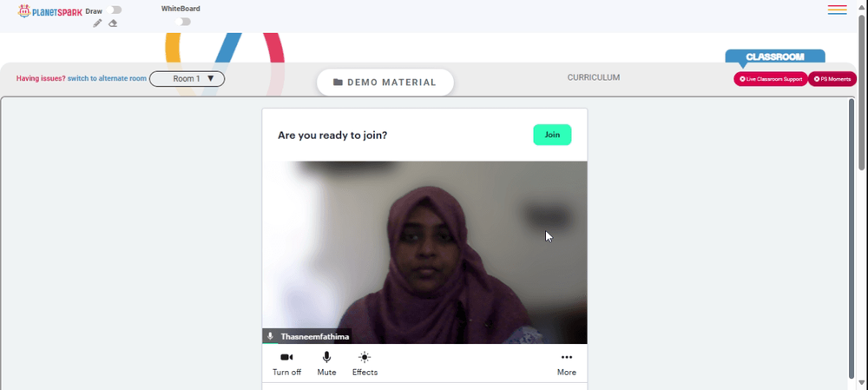Click the Join button
Image resolution: width=868 pixels, height=390 pixels.
[552, 135]
